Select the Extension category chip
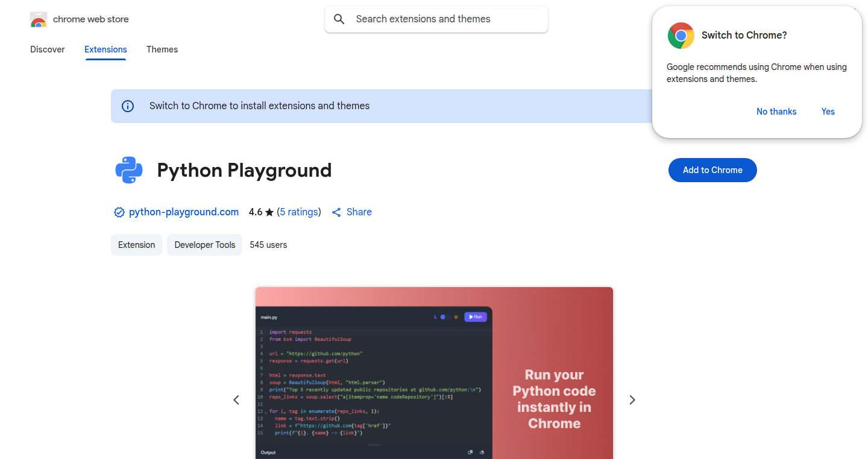The image size is (868, 459). point(136,245)
